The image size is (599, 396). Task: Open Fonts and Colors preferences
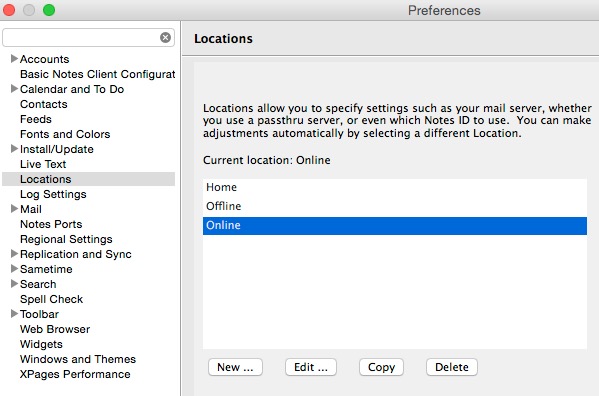(65, 134)
